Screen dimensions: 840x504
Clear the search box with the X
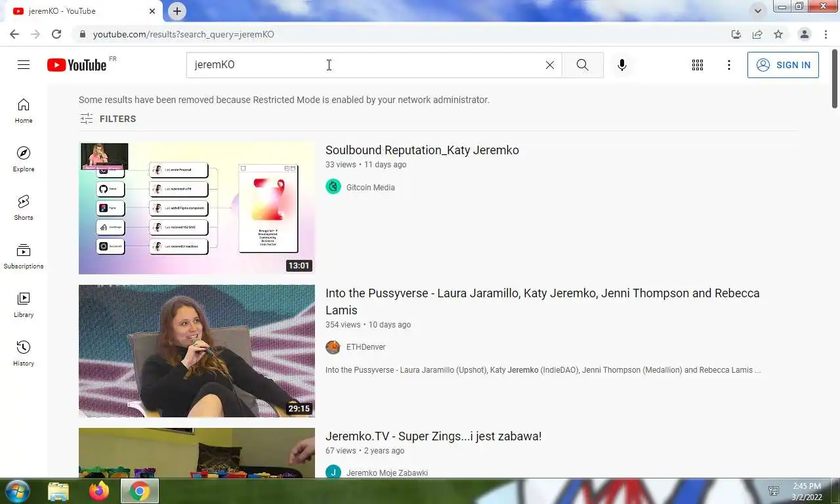[550, 65]
